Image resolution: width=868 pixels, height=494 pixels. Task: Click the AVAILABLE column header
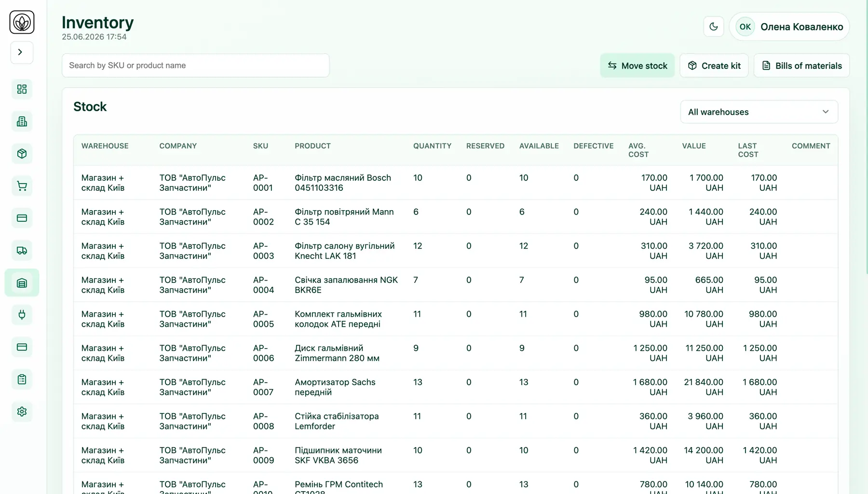coord(539,146)
